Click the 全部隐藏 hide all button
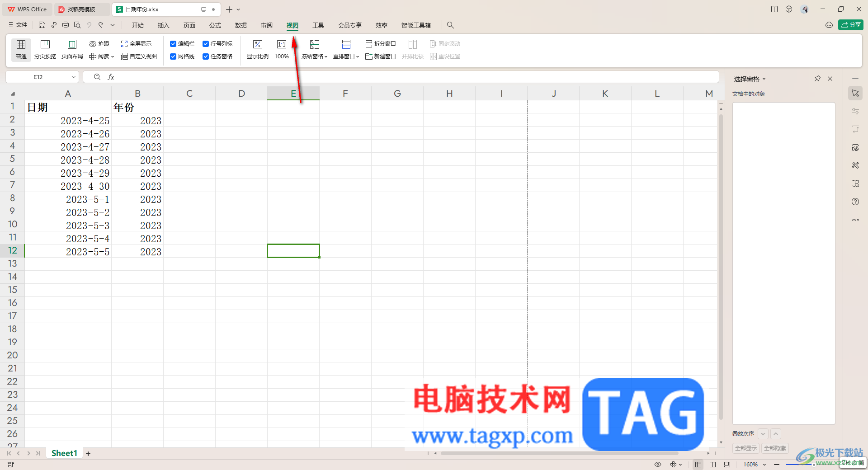Image resolution: width=868 pixels, height=470 pixels. pos(775,448)
